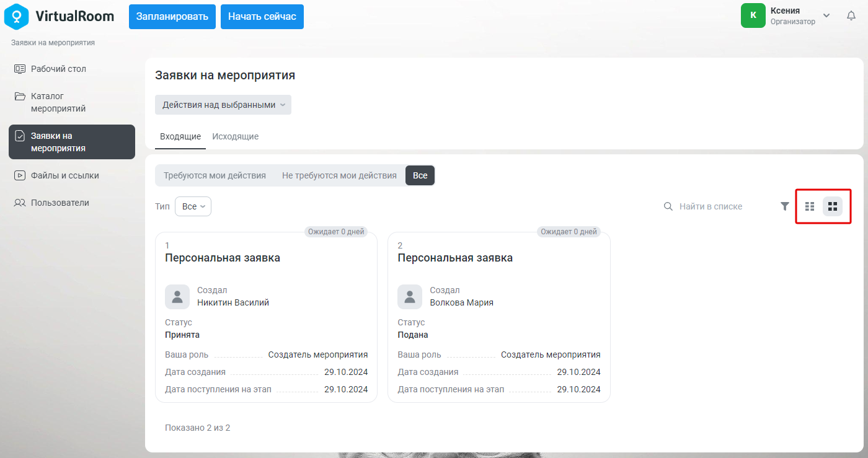
Task: Click Ожидает 0 дней badge on card 1
Action: pyautogui.click(x=336, y=232)
